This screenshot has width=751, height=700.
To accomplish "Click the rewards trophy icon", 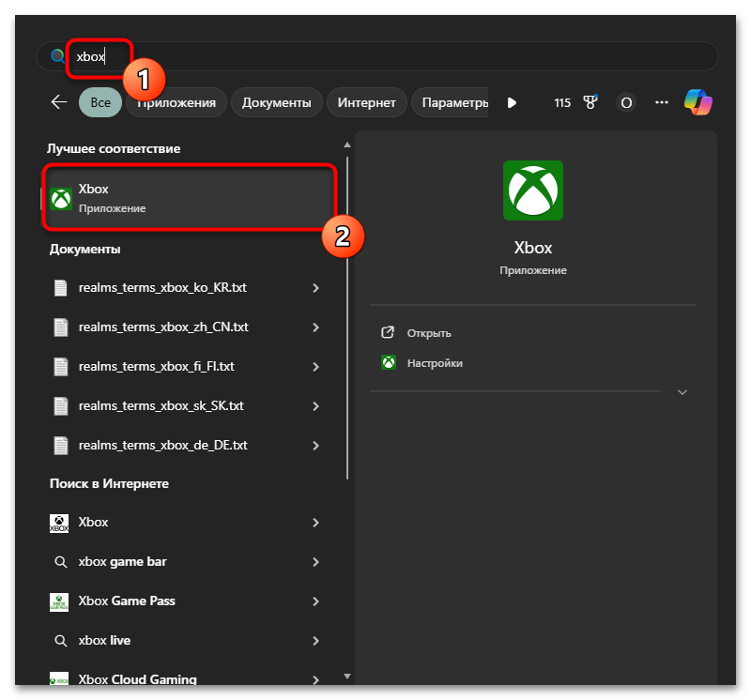I will pos(591,103).
